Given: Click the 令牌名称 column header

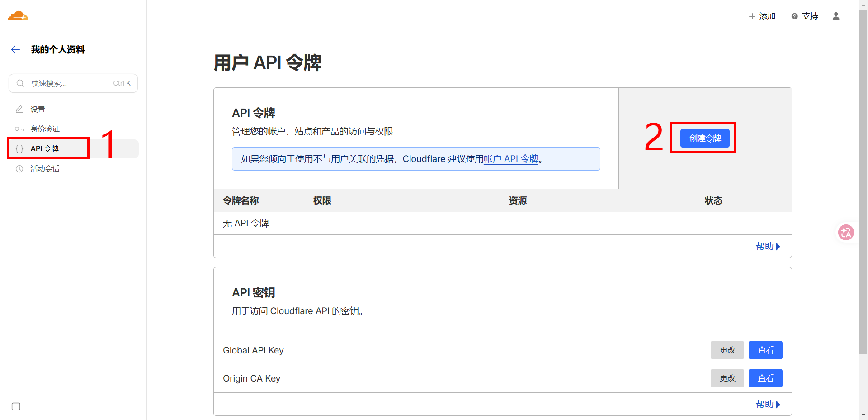Looking at the screenshot, I should [241, 200].
